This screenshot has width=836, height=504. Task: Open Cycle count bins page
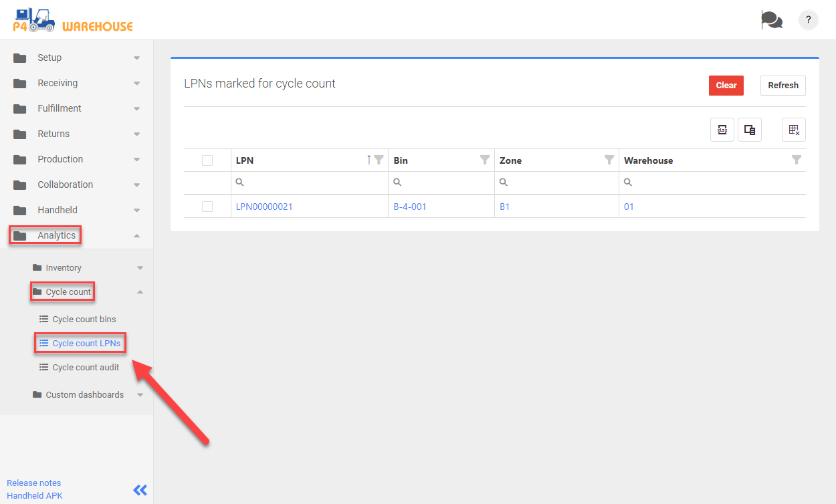coord(84,319)
